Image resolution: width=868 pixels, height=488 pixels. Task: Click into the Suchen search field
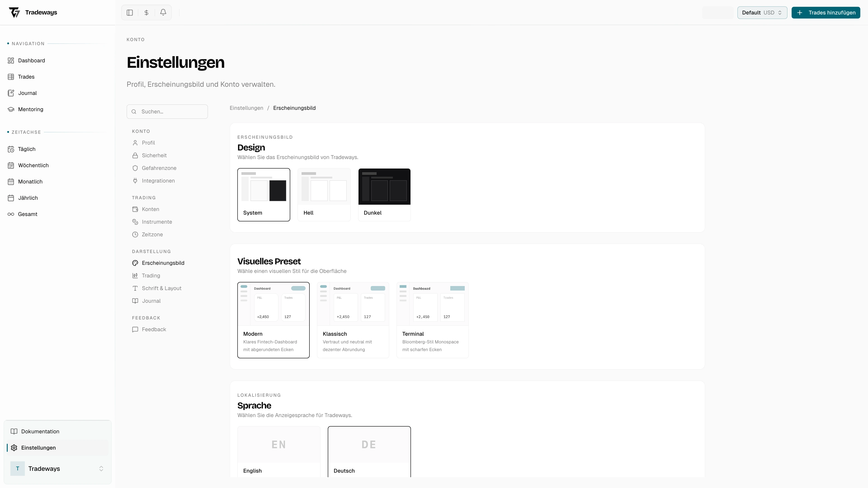[167, 111]
